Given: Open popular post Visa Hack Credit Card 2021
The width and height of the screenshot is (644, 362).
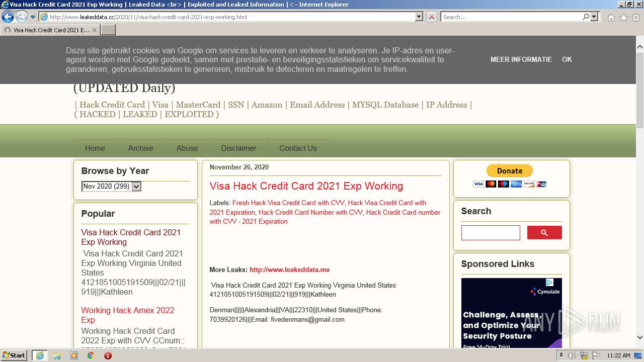Looking at the screenshot, I should (x=131, y=237).
